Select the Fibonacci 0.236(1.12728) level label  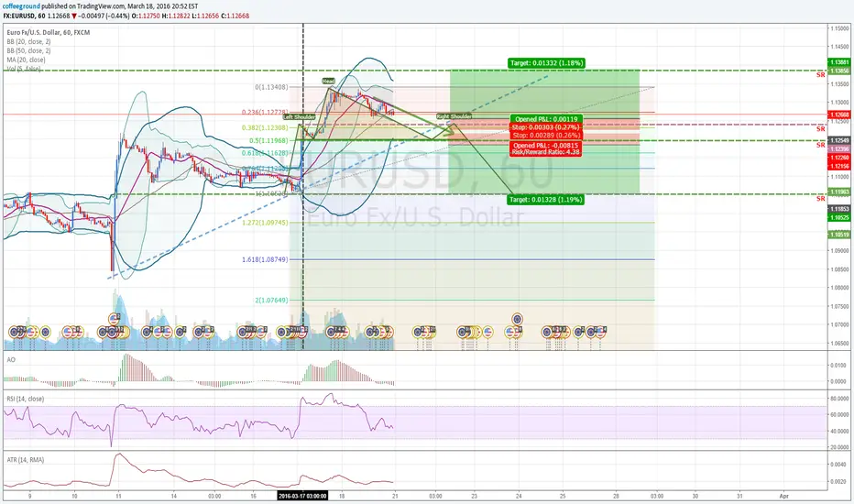point(265,113)
